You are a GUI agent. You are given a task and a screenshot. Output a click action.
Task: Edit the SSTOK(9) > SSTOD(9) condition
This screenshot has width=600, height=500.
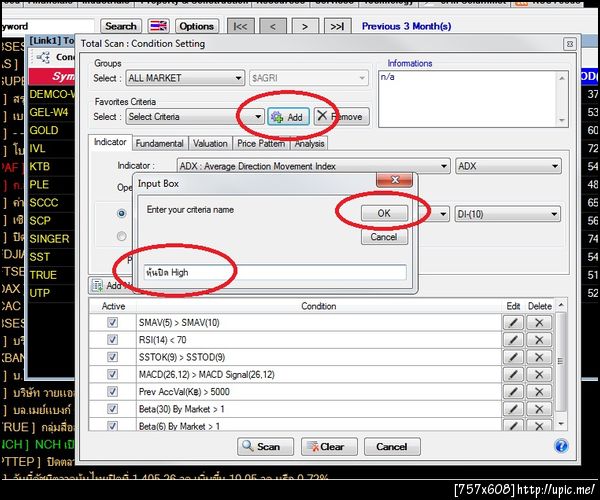pos(513,357)
